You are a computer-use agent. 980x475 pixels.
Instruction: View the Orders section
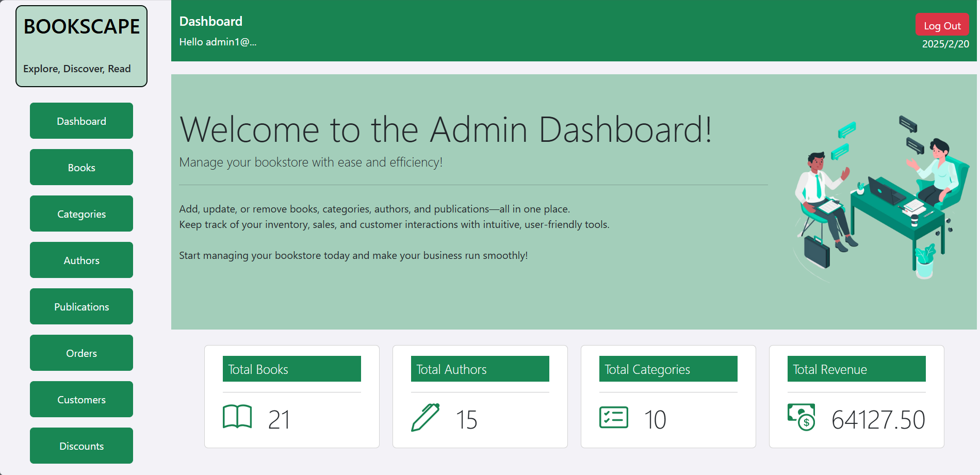(x=81, y=353)
